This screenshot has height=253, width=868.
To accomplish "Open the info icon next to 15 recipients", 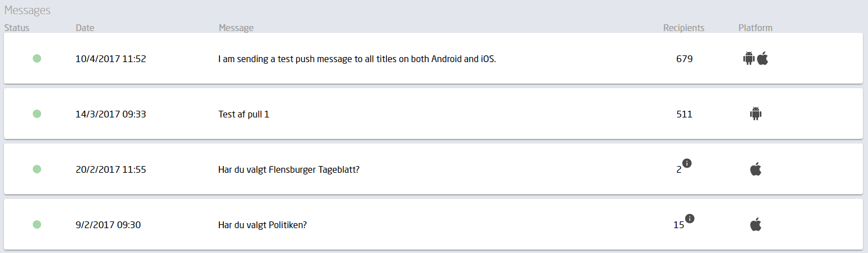I will pyautogui.click(x=690, y=219).
